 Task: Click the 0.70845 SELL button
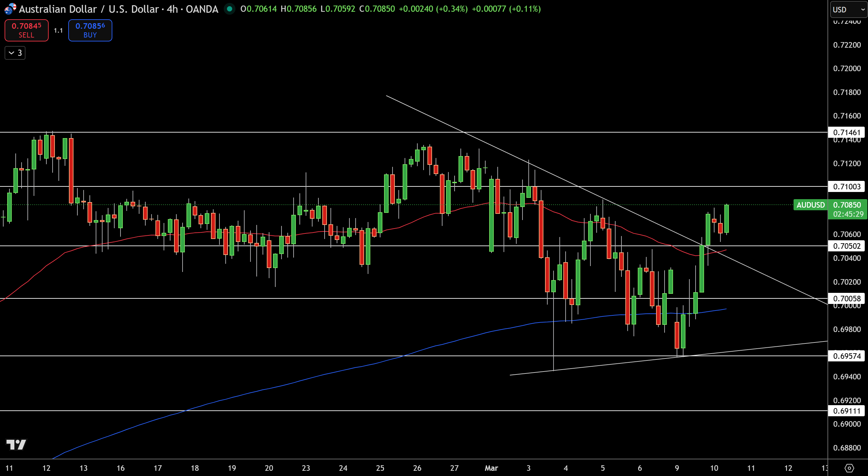click(26, 30)
